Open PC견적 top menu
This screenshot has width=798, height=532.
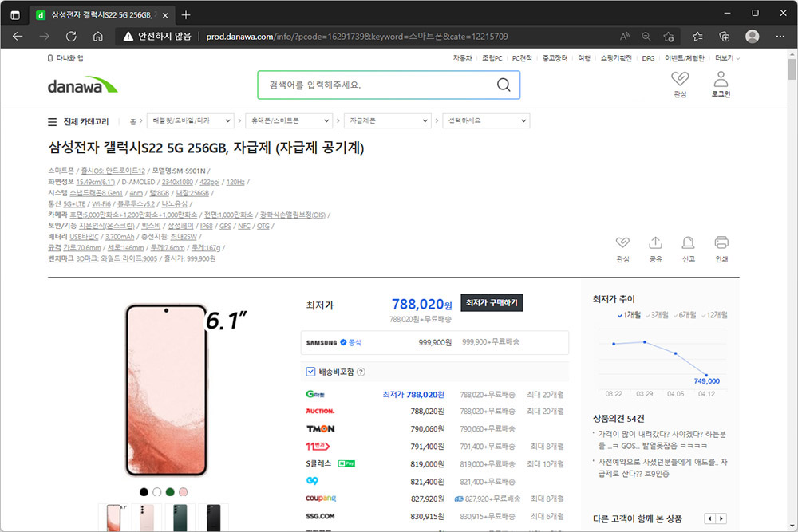click(522, 58)
